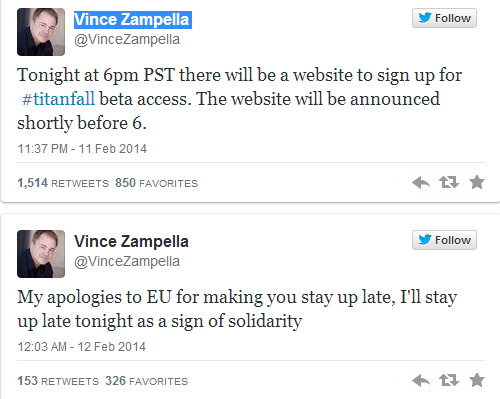Image resolution: width=500 pixels, height=399 pixels.
Task: Retweet the titanfall beta sign-up tweet
Action: point(449,182)
